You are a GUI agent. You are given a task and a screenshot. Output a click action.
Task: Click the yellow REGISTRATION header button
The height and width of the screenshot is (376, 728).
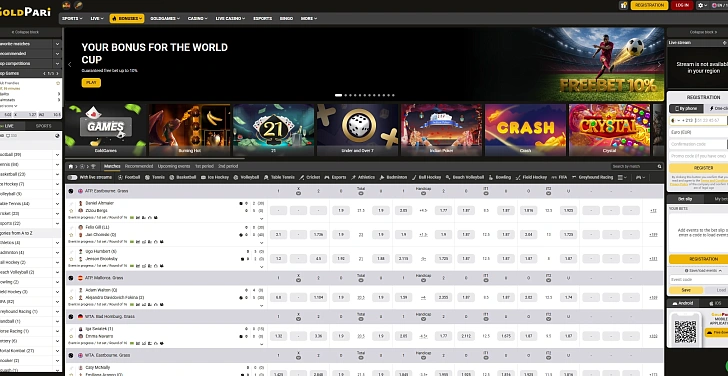[650, 5]
